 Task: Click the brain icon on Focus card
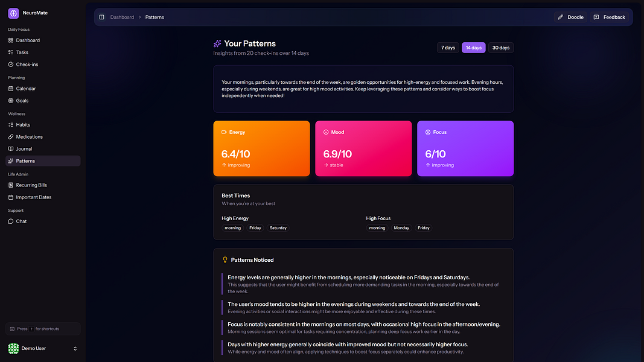427,132
